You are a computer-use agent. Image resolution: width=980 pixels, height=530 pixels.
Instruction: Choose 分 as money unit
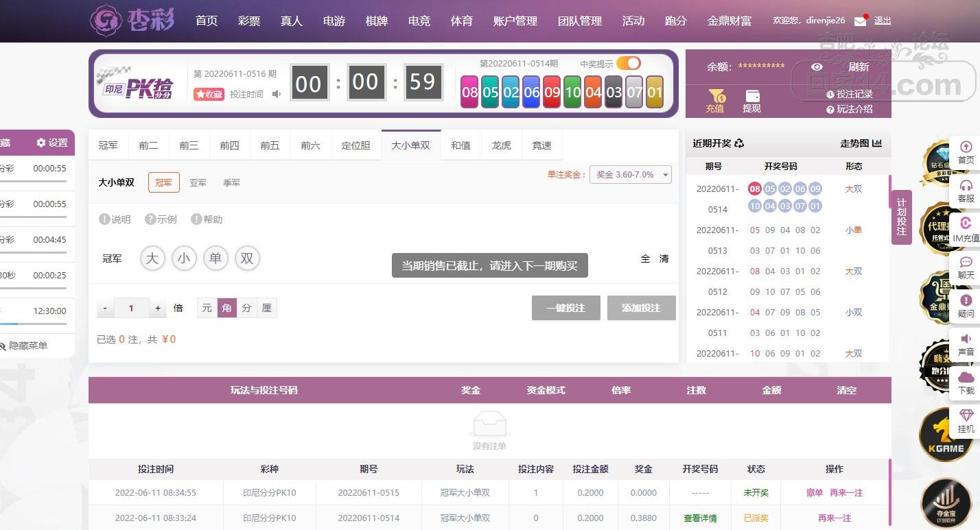click(x=247, y=308)
